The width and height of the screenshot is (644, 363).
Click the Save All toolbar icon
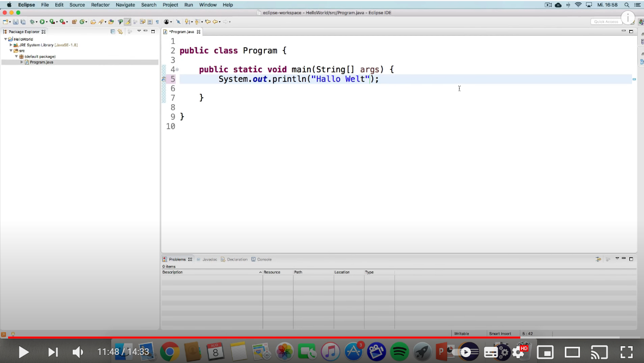pos(22,22)
